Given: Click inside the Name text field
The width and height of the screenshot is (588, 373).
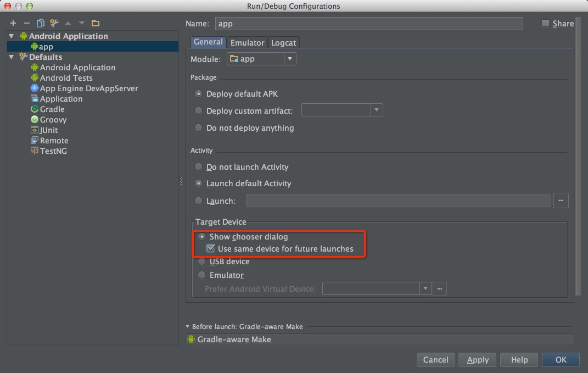Looking at the screenshot, I should 368,24.
